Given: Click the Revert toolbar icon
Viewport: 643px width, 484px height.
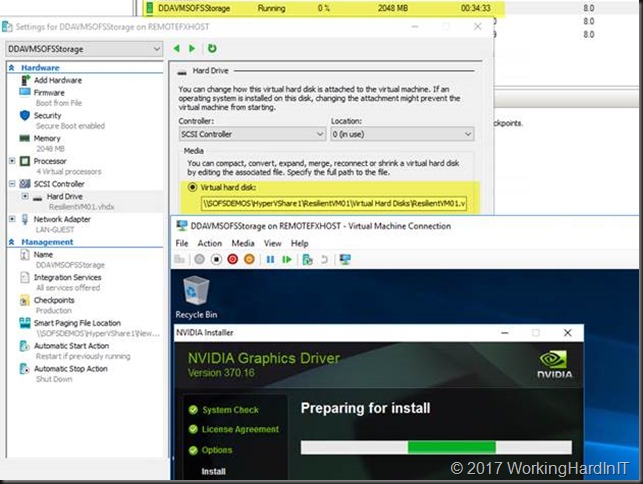Looking at the screenshot, I should pos(324,259).
